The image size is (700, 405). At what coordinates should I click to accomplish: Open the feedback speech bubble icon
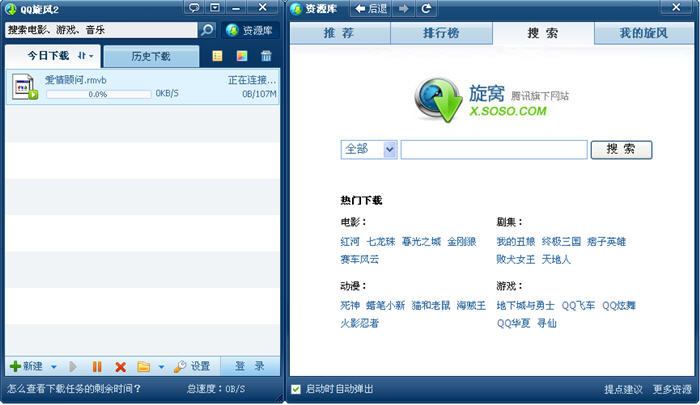click(193, 9)
